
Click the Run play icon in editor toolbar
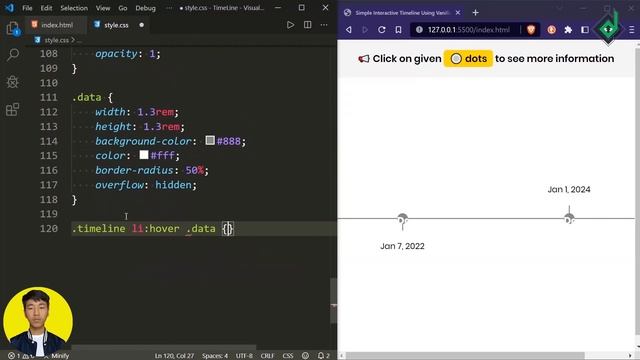[290, 25]
